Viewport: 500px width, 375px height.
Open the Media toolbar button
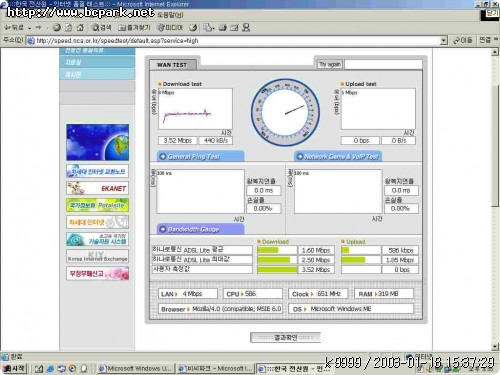pos(170,28)
